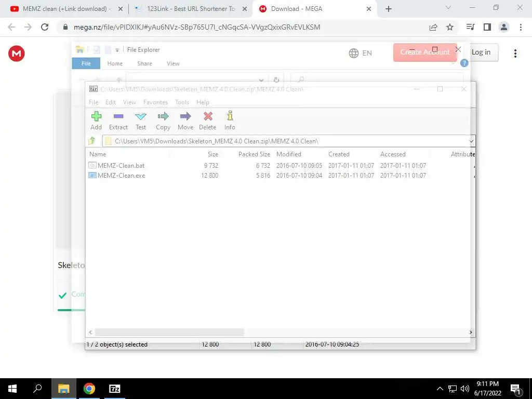The height and width of the screenshot is (399, 532).
Task: Open the notification center icon
Action: tap(515, 389)
